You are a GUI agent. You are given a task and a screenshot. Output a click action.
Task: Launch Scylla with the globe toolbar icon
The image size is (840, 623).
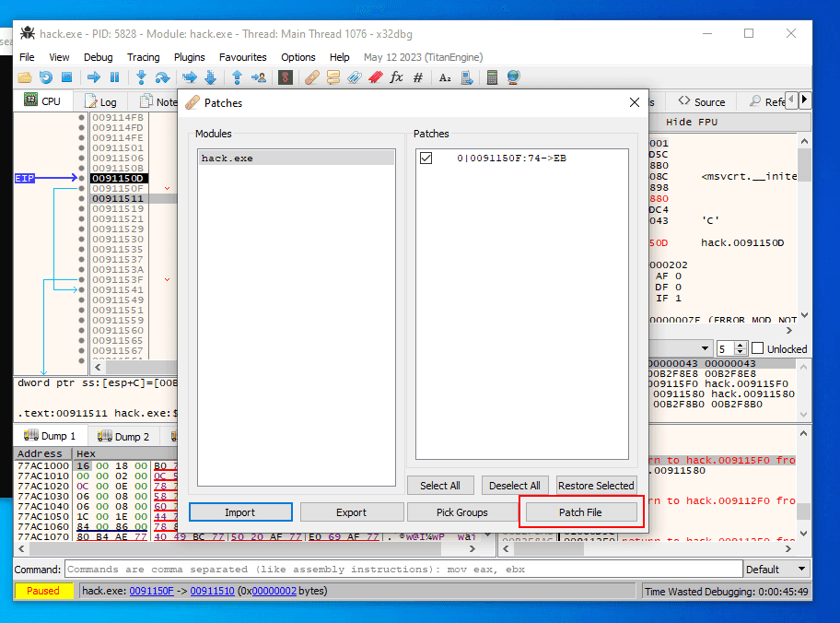click(515, 77)
